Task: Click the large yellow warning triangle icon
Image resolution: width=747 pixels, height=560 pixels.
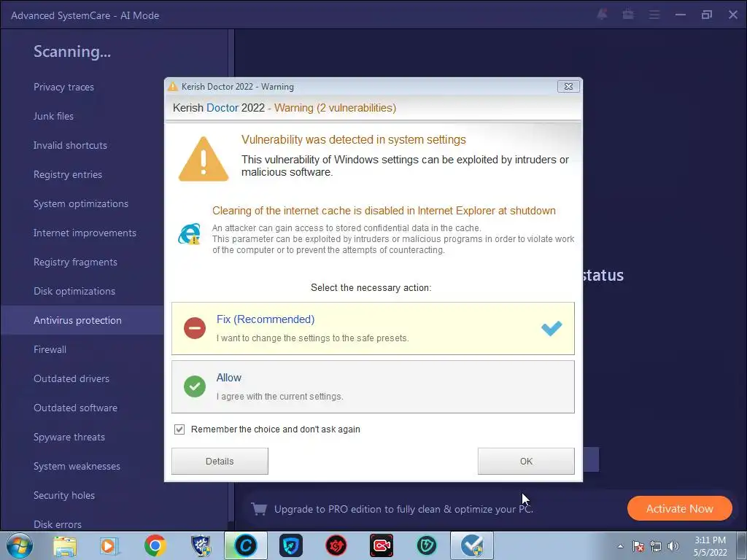Action: (204, 159)
